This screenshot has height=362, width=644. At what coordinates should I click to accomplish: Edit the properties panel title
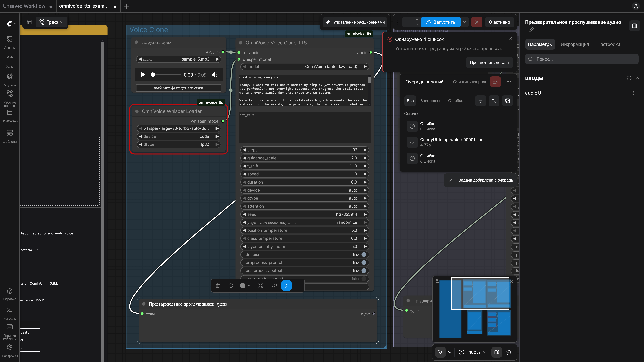[532, 29]
